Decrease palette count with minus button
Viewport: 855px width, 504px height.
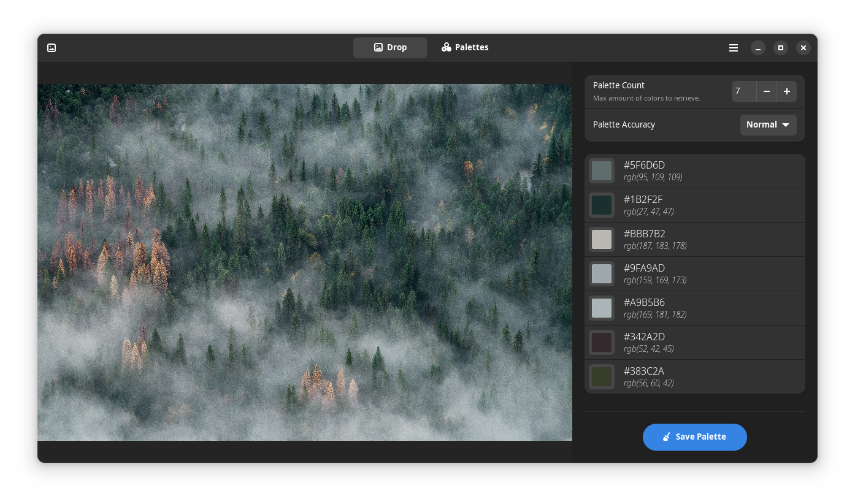click(767, 91)
